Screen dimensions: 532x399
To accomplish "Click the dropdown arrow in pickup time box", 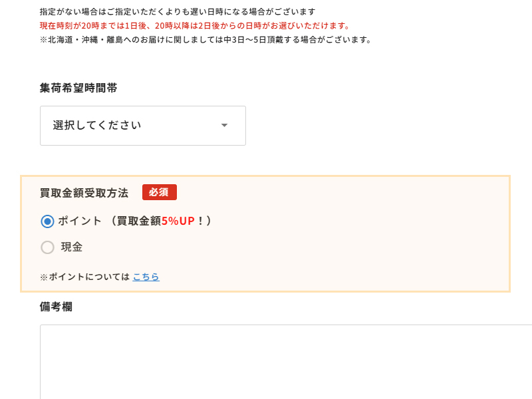I will coord(224,126).
